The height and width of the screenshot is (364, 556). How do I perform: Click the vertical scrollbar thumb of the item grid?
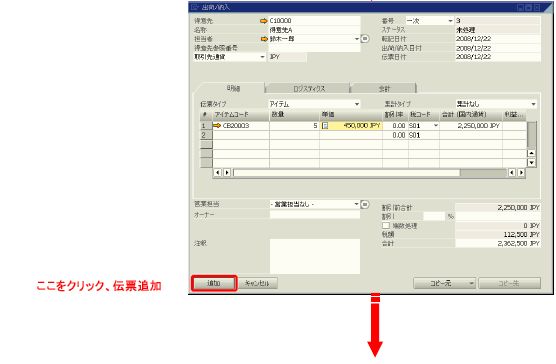point(531,135)
